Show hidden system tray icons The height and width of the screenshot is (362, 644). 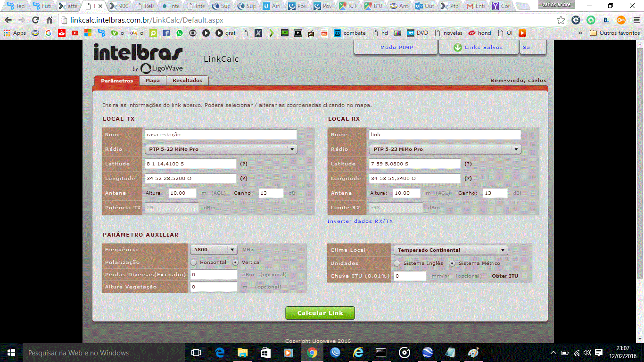[x=553, y=353]
